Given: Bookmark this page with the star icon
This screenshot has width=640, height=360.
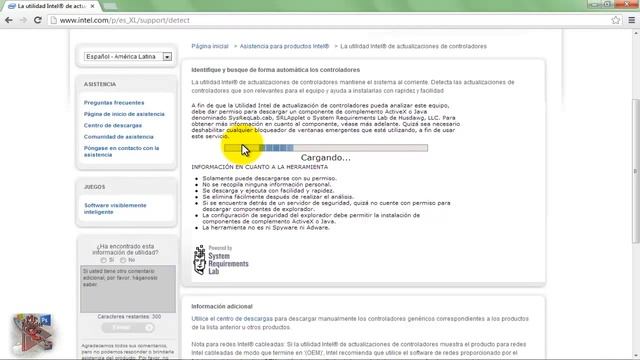Looking at the screenshot, I should coord(616,20).
